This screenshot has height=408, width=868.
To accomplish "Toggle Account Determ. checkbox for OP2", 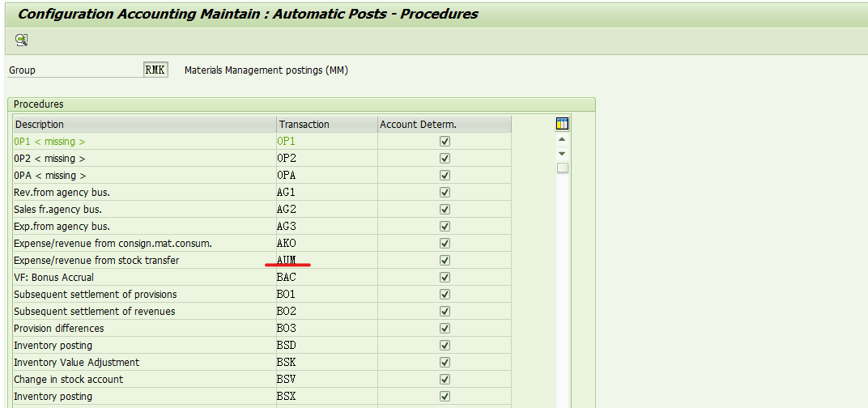I will click(x=445, y=159).
